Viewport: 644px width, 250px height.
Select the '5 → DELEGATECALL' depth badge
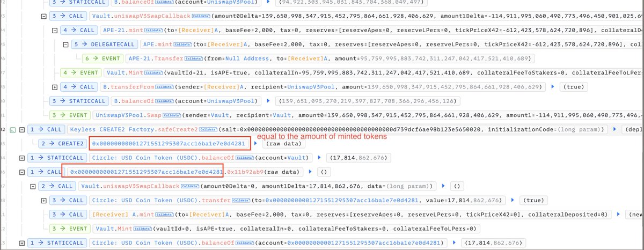tap(104, 45)
